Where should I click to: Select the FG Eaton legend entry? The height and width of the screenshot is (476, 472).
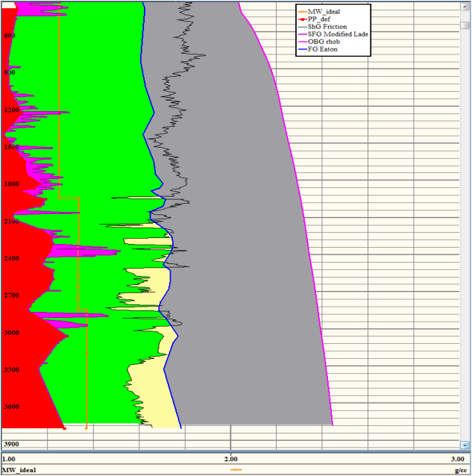(x=325, y=49)
